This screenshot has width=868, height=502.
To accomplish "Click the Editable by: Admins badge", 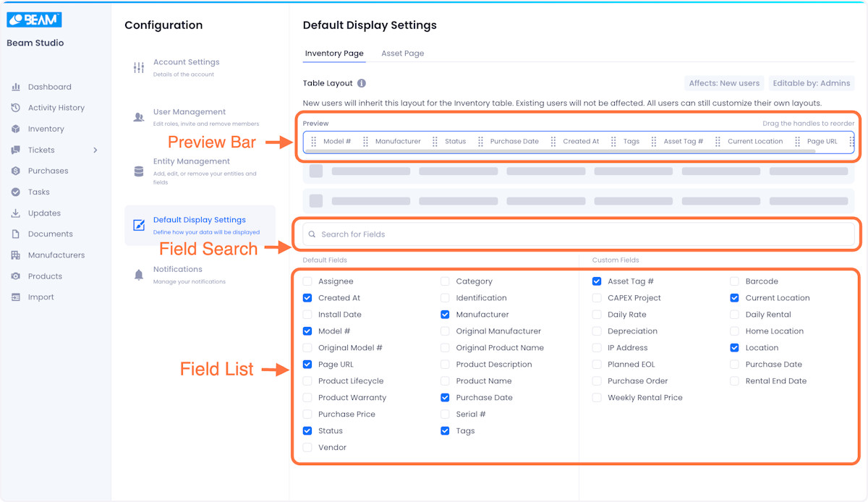I will 812,83.
